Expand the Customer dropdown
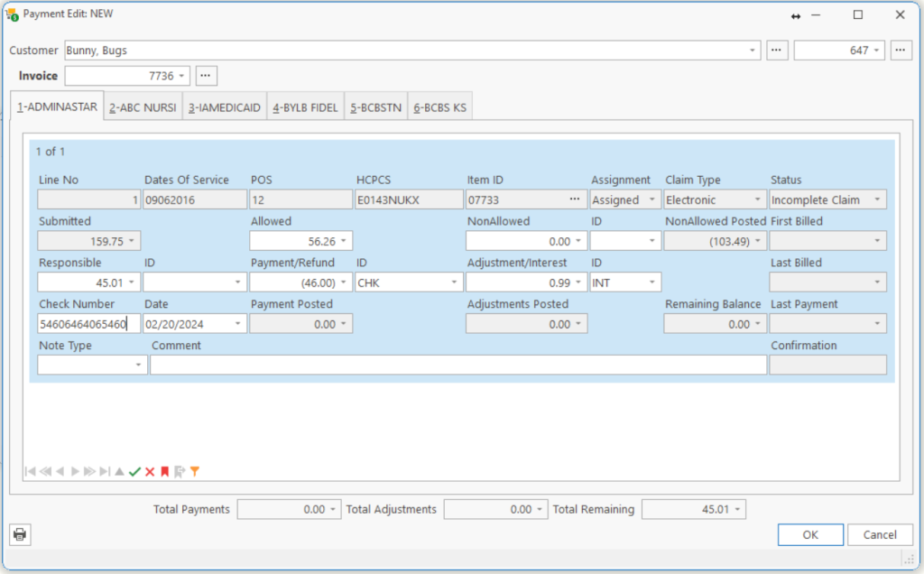 click(752, 51)
